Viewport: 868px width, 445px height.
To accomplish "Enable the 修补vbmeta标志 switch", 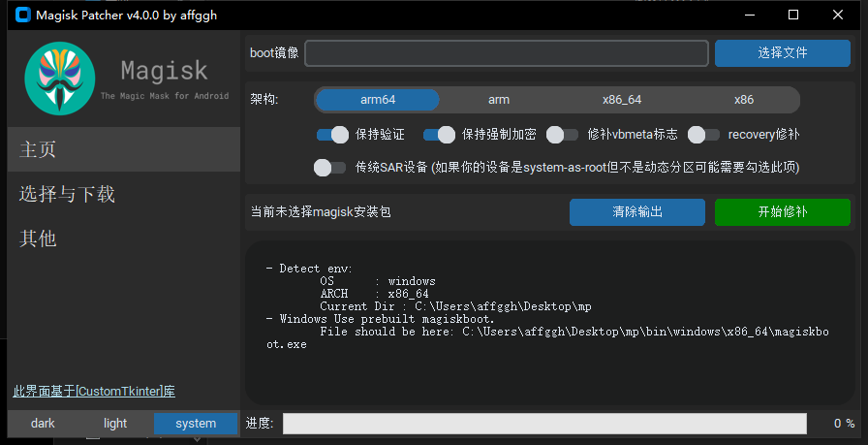I will click(563, 135).
